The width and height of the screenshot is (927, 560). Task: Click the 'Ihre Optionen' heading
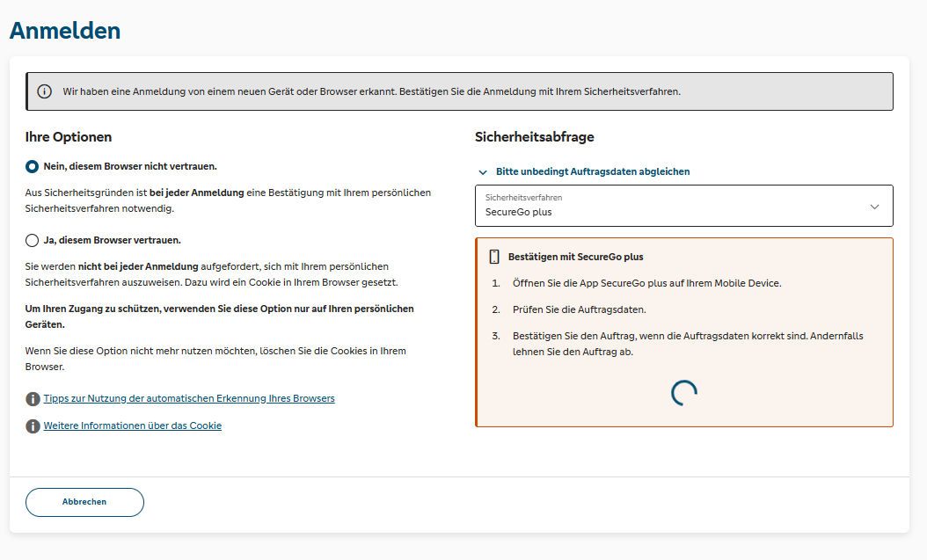[x=69, y=137]
